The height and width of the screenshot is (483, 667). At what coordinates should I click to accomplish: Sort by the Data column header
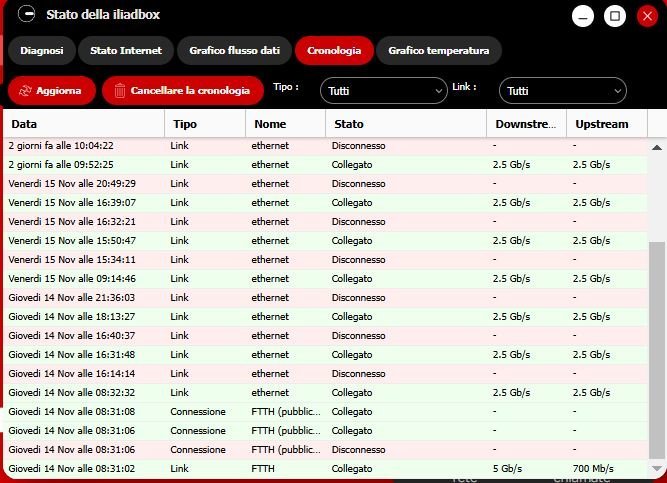pos(84,124)
